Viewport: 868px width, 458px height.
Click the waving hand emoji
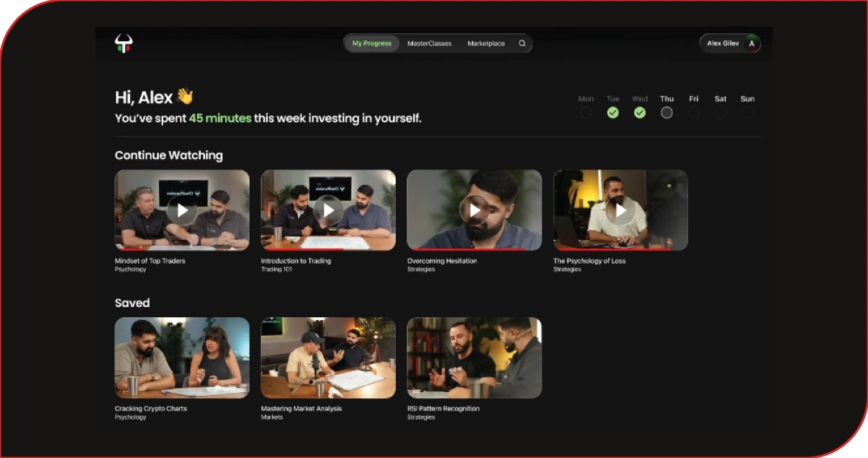[185, 97]
